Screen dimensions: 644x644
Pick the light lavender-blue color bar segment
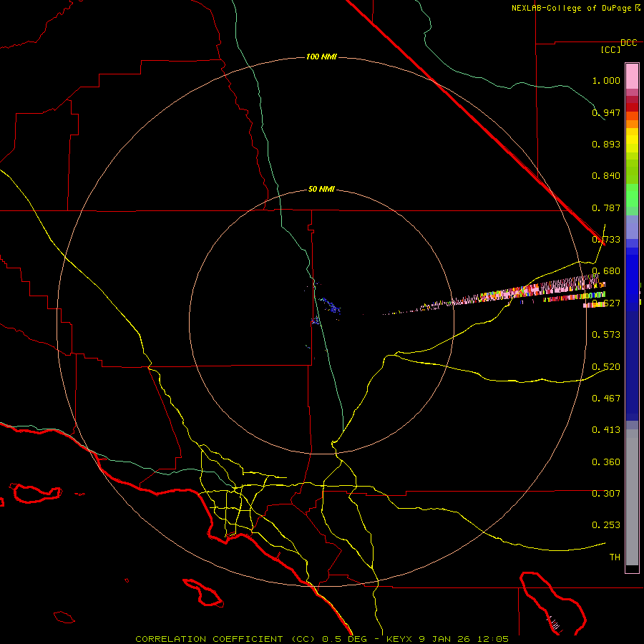coord(632,228)
